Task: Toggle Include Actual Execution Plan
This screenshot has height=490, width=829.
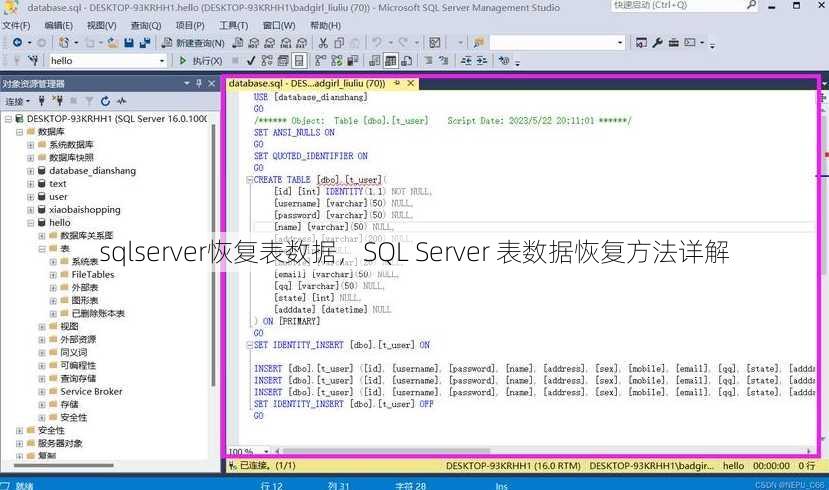Action: tap(320, 61)
